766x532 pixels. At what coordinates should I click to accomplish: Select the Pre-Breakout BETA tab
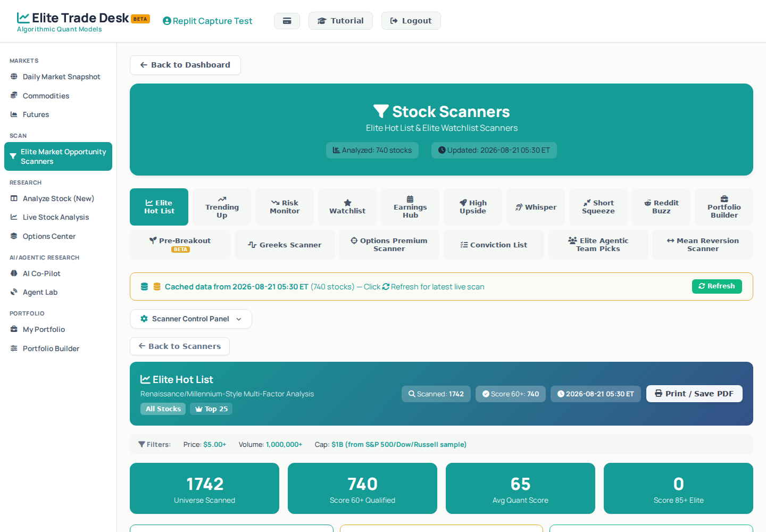pyautogui.click(x=180, y=245)
